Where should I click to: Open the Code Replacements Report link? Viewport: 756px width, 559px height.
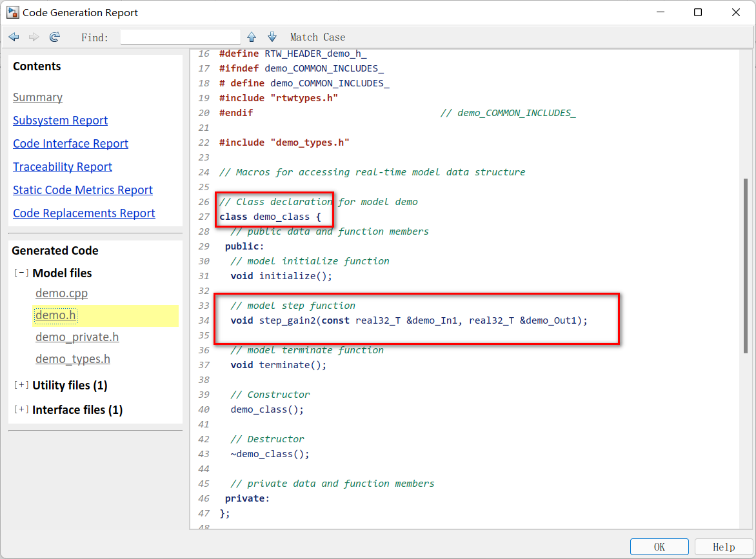click(x=84, y=213)
